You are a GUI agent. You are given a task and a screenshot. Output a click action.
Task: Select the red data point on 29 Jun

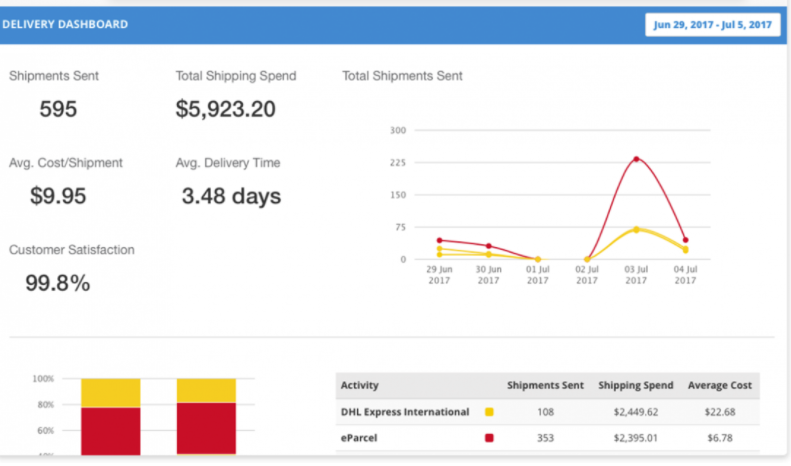(x=440, y=240)
